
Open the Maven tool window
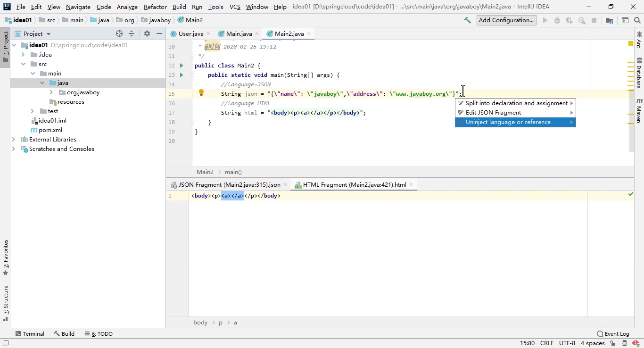[x=639, y=110]
